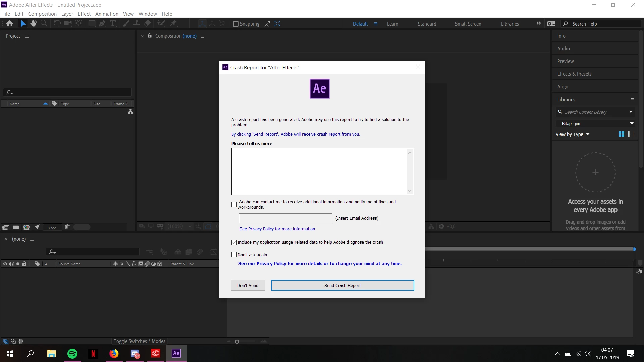Open the View by Type dropdown

pos(573,134)
